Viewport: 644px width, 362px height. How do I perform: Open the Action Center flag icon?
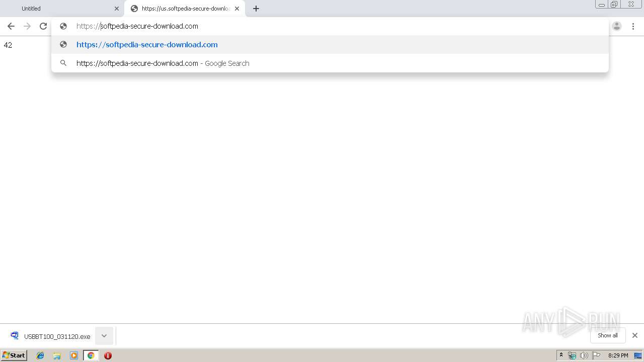(x=596, y=355)
